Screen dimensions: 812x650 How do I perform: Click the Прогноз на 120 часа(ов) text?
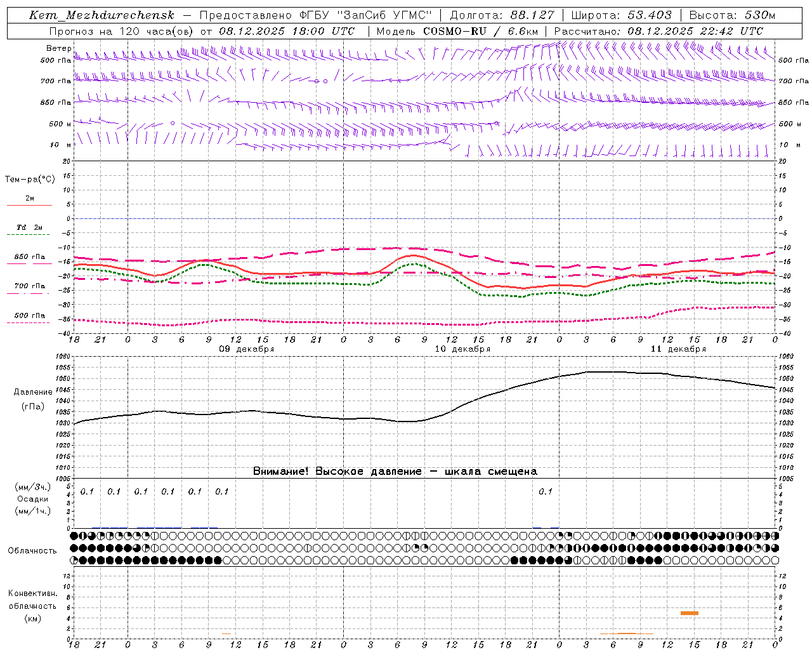pos(122,31)
